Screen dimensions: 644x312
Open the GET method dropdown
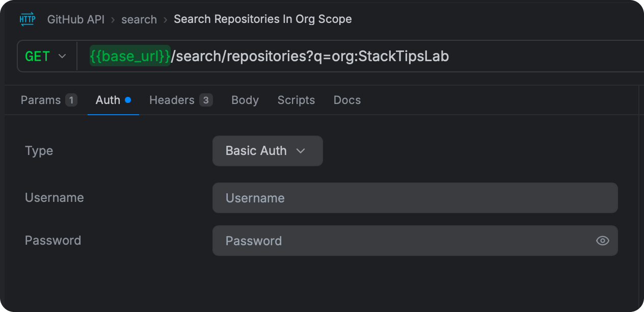pyautogui.click(x=46, y=56)
